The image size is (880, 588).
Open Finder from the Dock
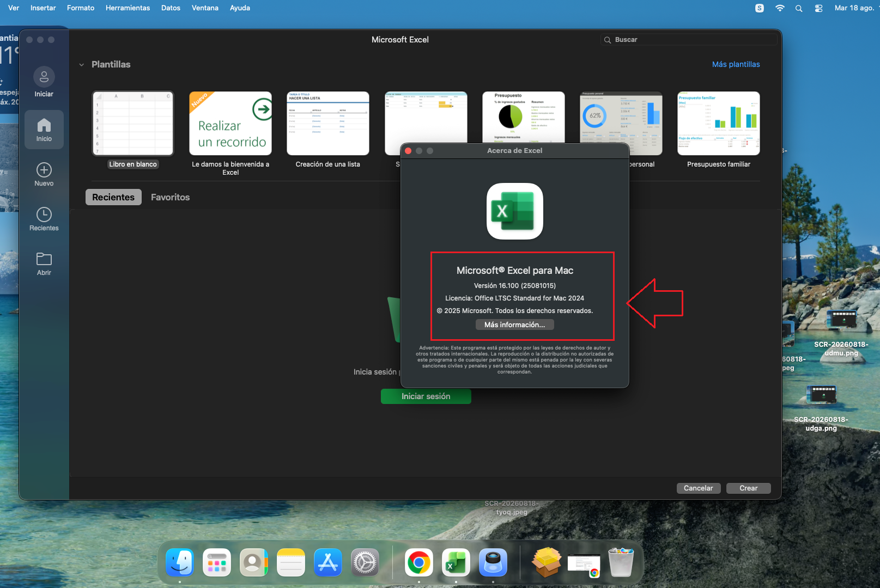click(x=180, y=562)
